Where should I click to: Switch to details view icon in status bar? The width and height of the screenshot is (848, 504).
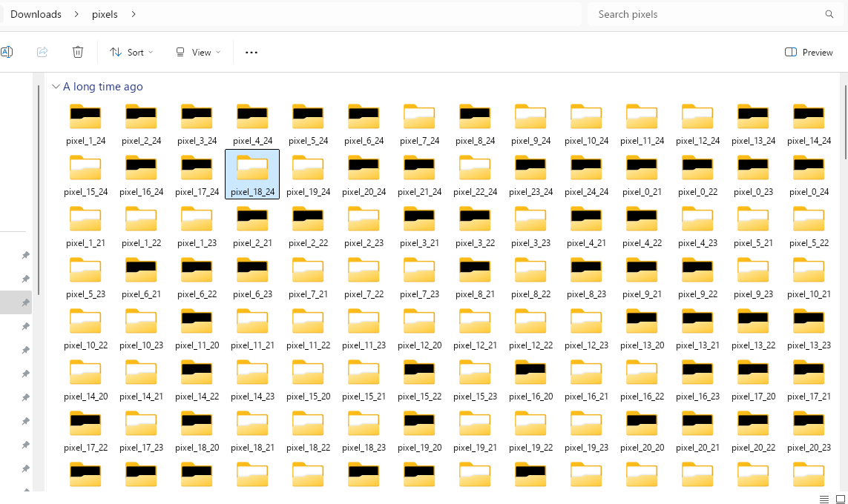click(824, 499)
